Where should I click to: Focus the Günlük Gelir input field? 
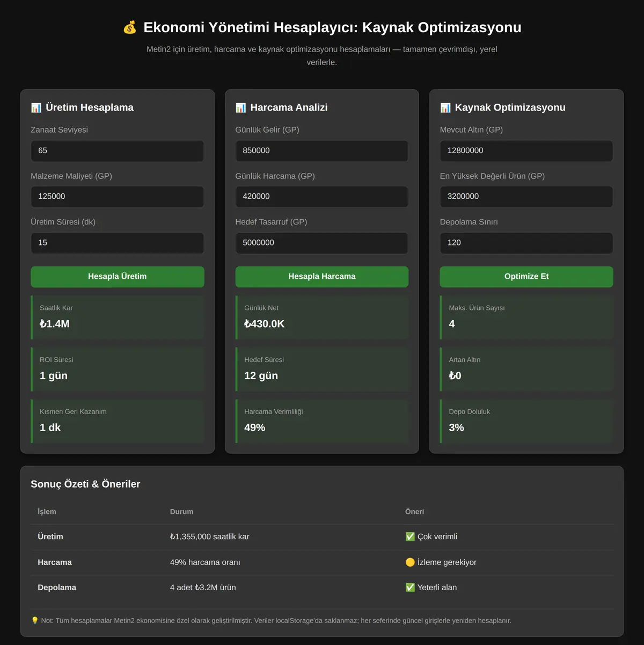click(x=322, y=151)
